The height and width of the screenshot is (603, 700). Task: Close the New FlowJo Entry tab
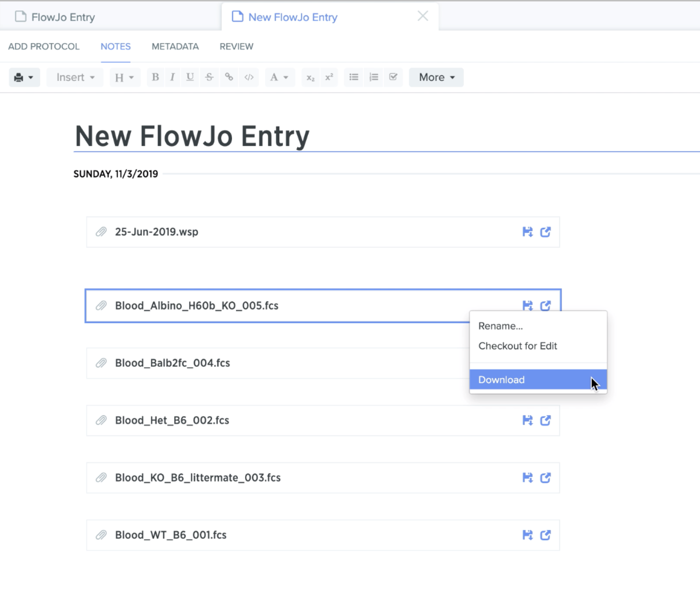coord(423,16)
